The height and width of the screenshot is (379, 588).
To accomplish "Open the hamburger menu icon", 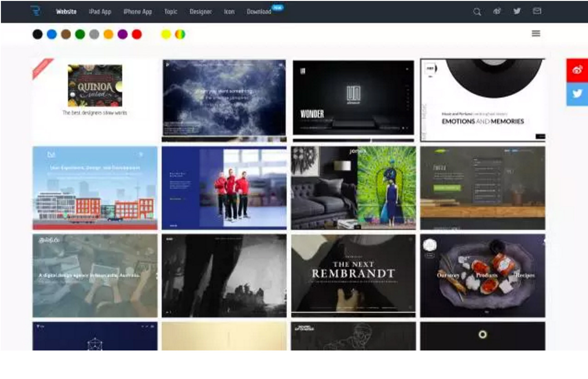I will tap(536, 34).
